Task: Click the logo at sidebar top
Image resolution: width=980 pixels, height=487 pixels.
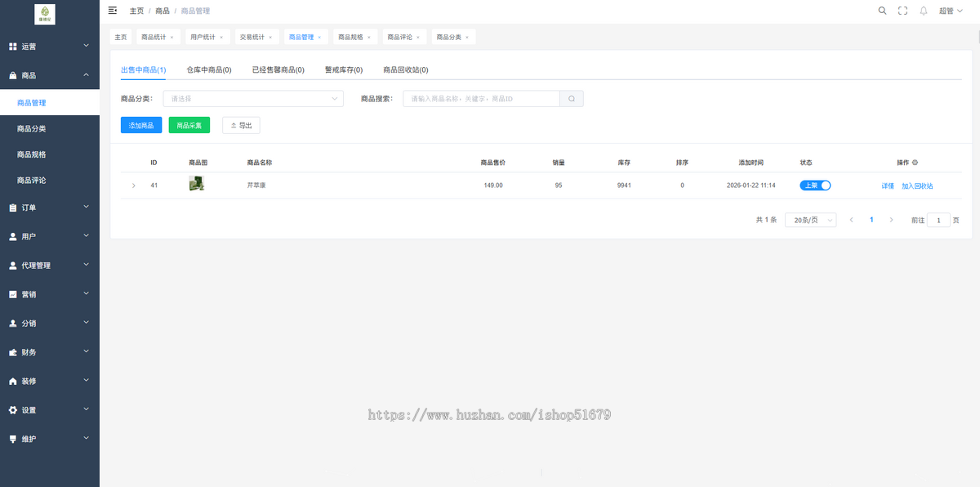Action: (44, 13)
